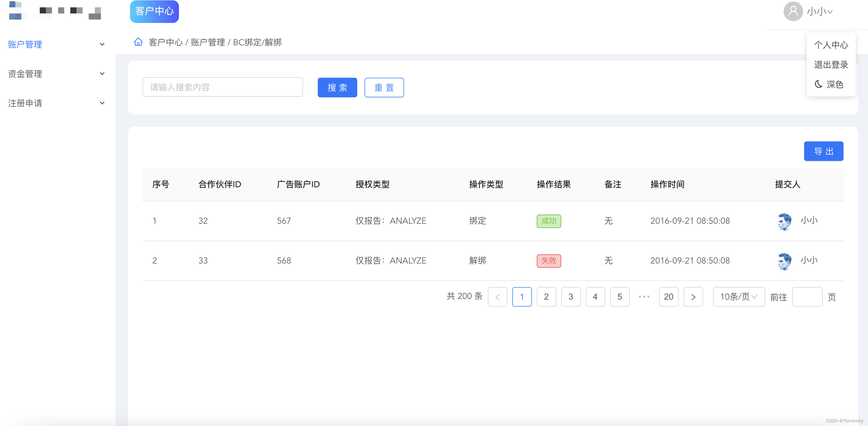Click ad account ID 568
Image resolution: width=868 pixels, height=426 pixels.
(284, 261)
